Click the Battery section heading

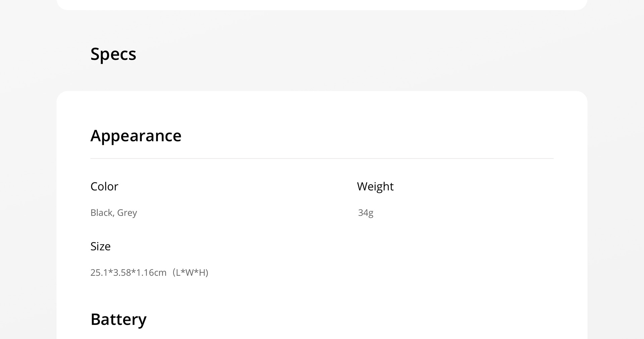(118, 320)
